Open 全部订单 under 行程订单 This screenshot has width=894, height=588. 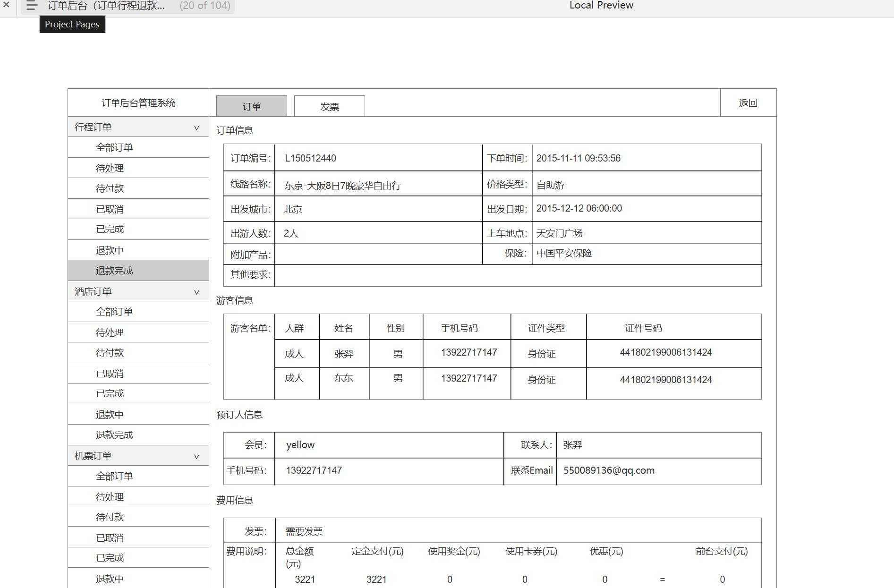tap(114, 147)
